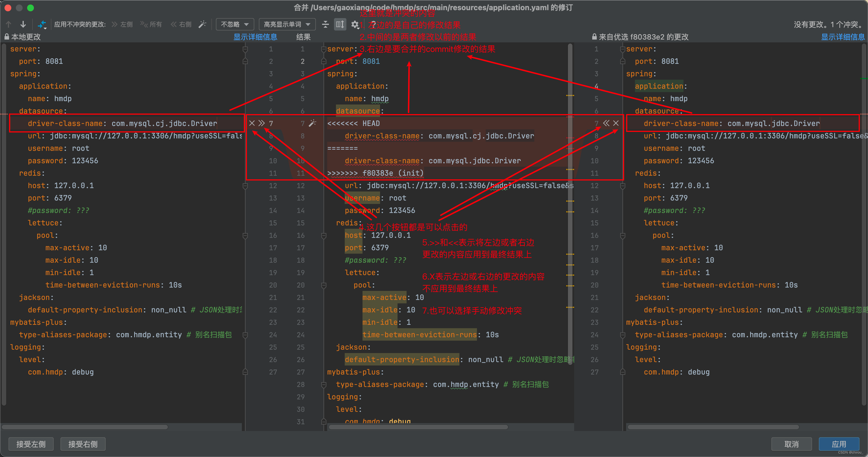Collapse server block in result pane
868x457 pixels.
point(324,49)
